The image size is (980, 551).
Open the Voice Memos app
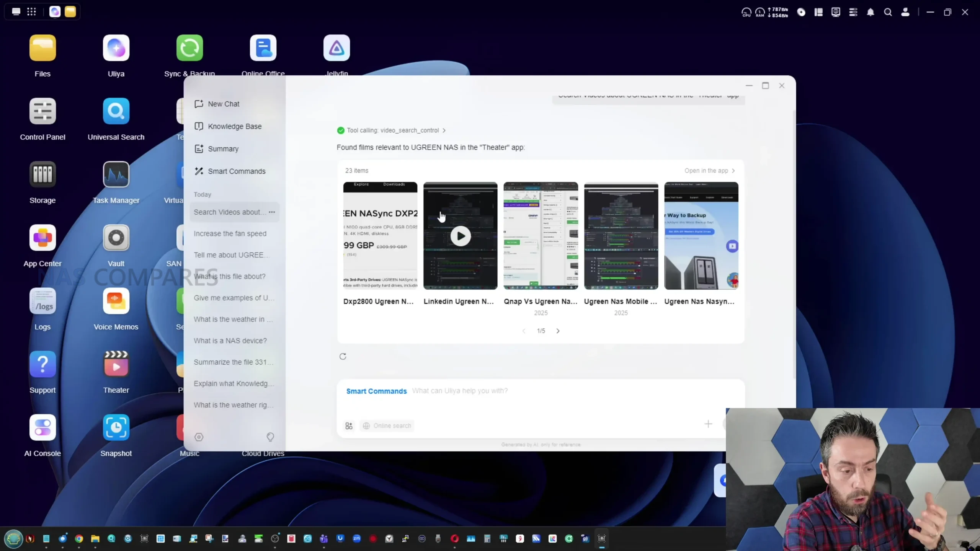pos(116,301)
